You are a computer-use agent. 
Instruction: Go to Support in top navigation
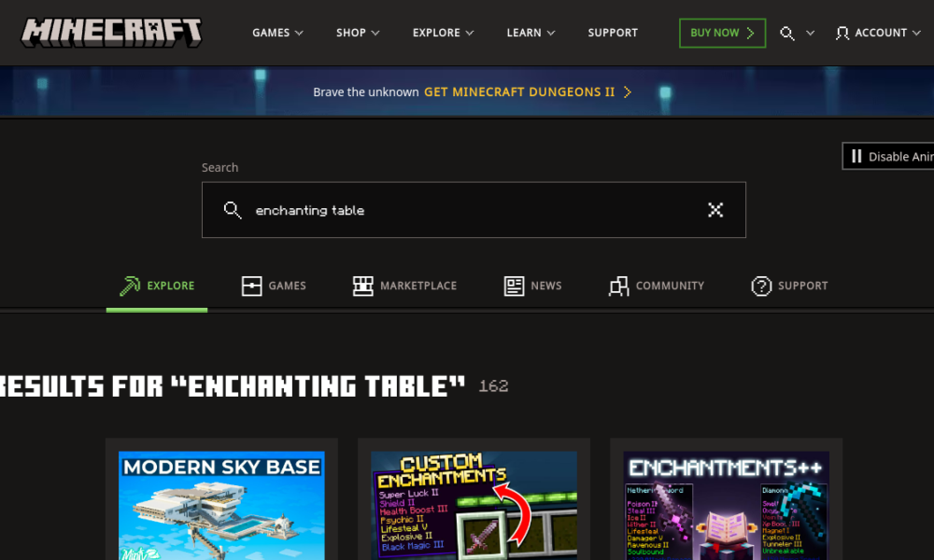pos(613,33)
